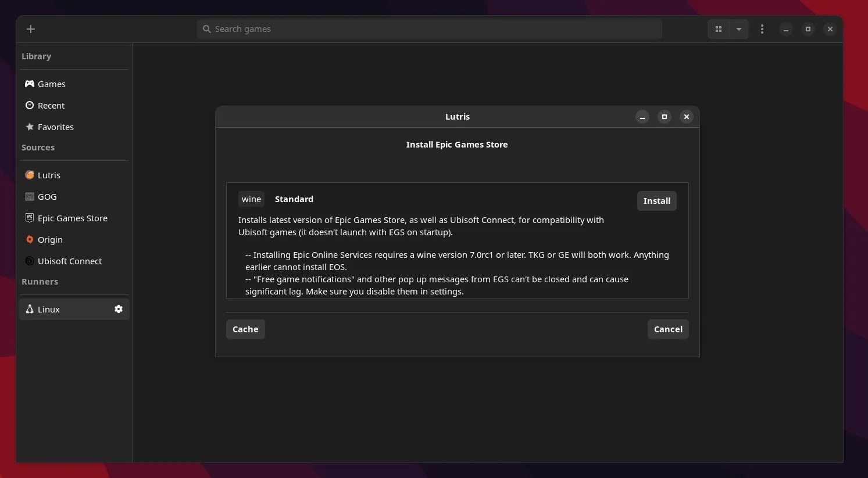Open the view options dropdown arrow

[x=738, y=28]
